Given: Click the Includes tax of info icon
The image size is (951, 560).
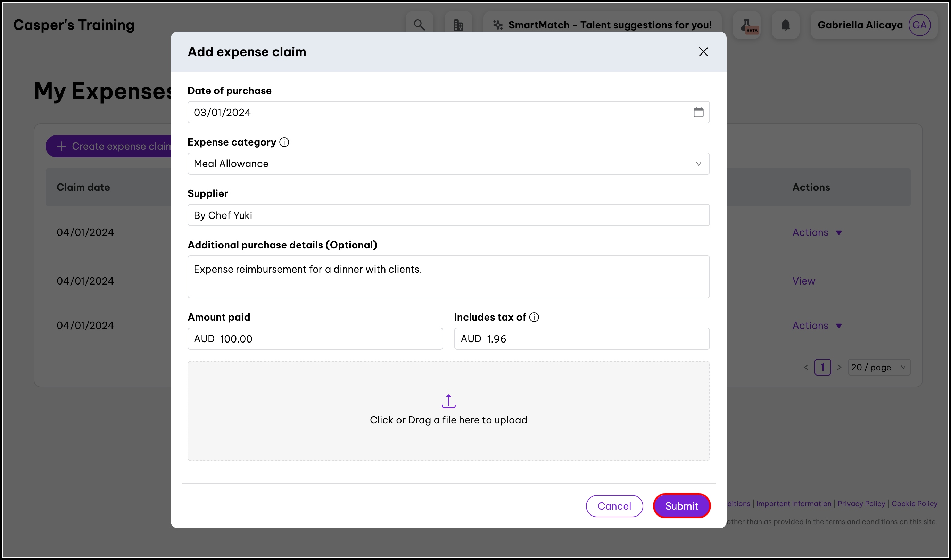Looking at the screenshot, I should (534, 318).
